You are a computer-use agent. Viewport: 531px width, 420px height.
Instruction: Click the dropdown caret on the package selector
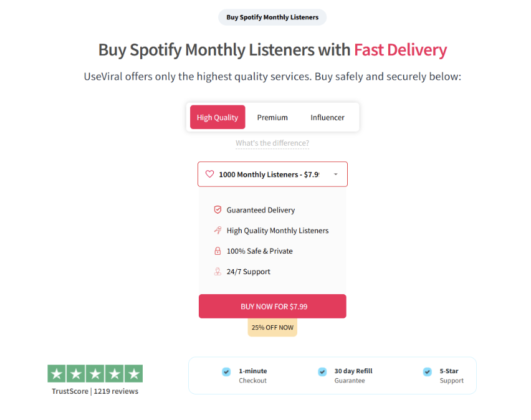pos(335,174)
